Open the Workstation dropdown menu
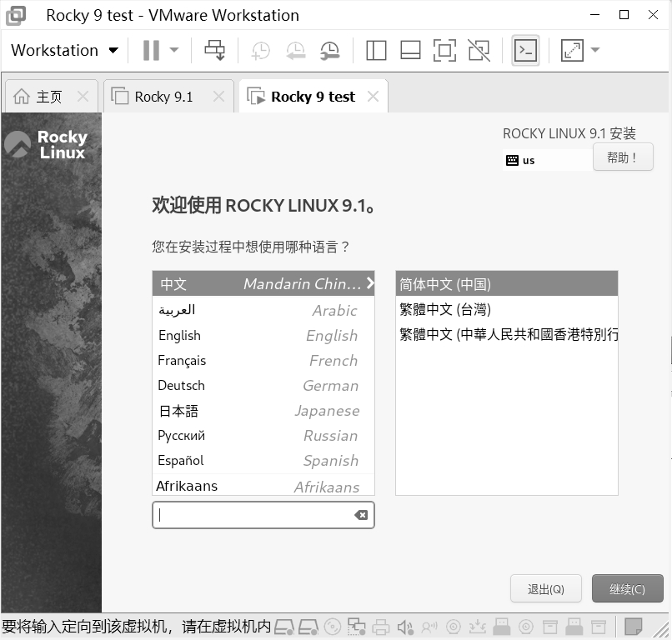Viewport: 672px width, 640px height. (x=64, y=50)
